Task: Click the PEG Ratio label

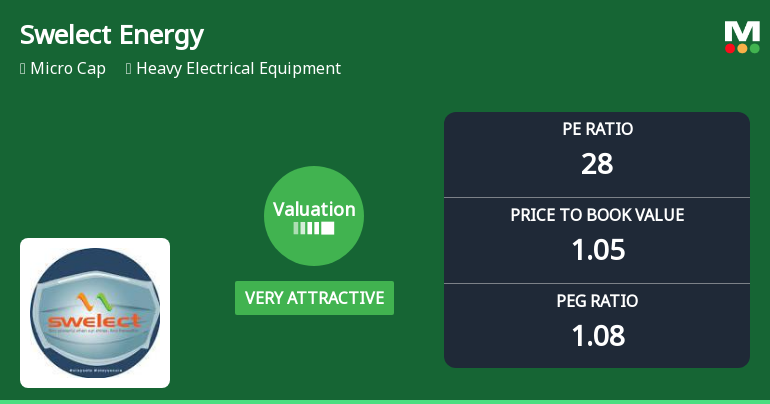Action: point(597,301)
